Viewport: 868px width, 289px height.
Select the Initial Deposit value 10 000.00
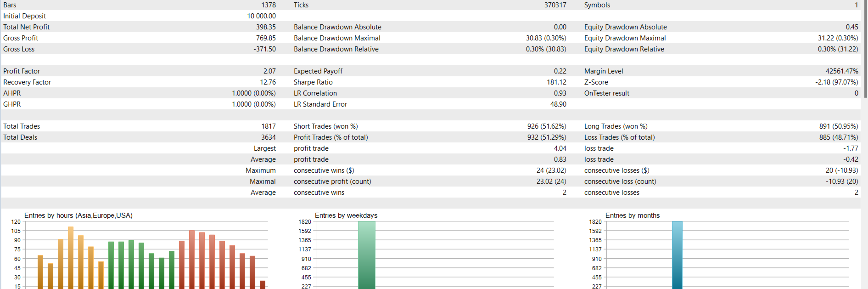tap(261, 16)
